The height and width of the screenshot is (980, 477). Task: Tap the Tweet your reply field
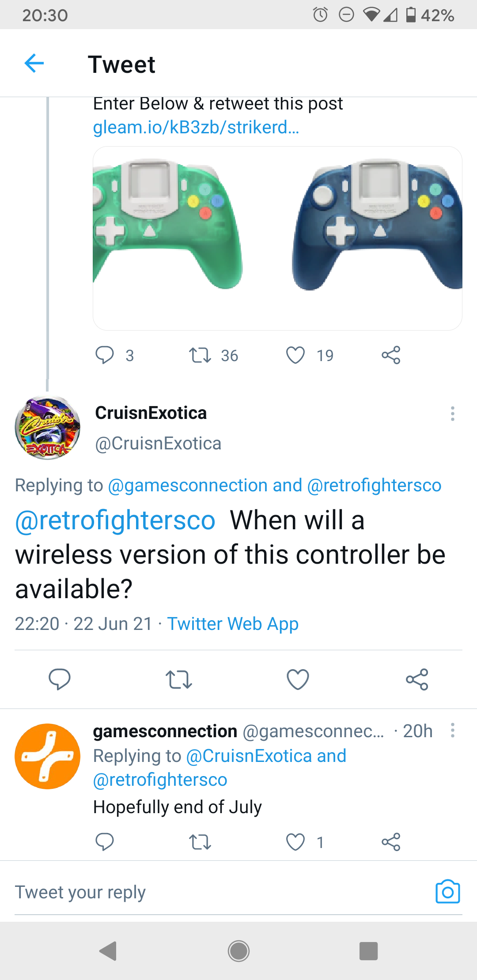coord(221,892)
